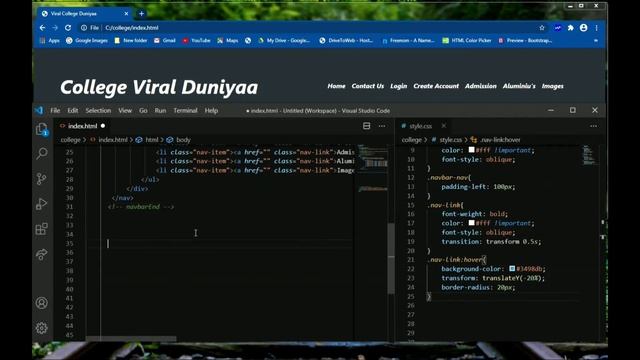Viewport: 640px width, 360px height.
Task: Open the Go menu
Action: (143, 111)
